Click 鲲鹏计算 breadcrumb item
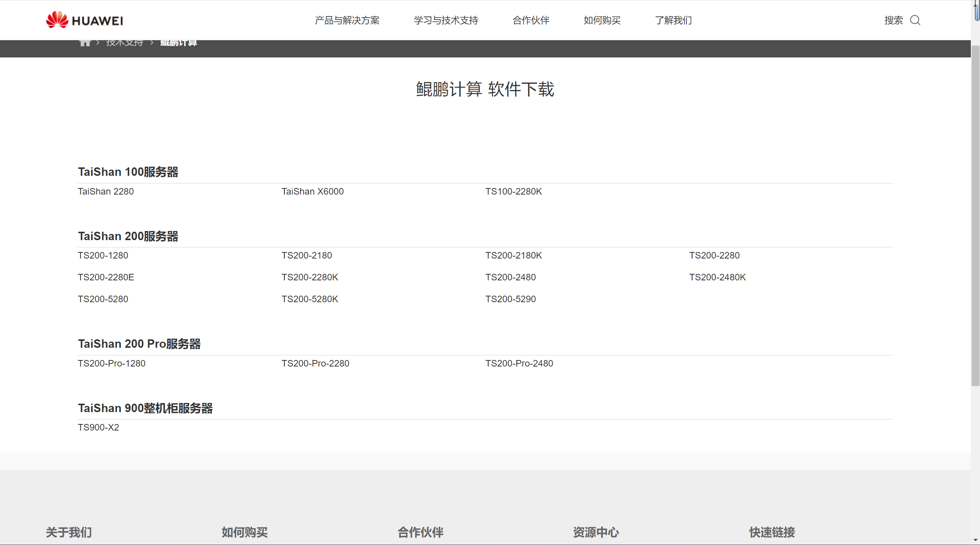The image size is (980, 545). pyautogui.click(x=179, y=43)
